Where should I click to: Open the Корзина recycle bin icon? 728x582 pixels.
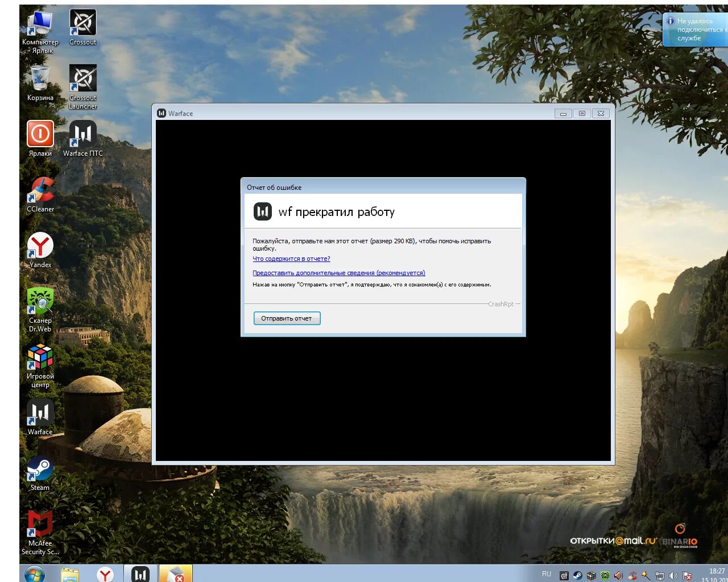40,83
